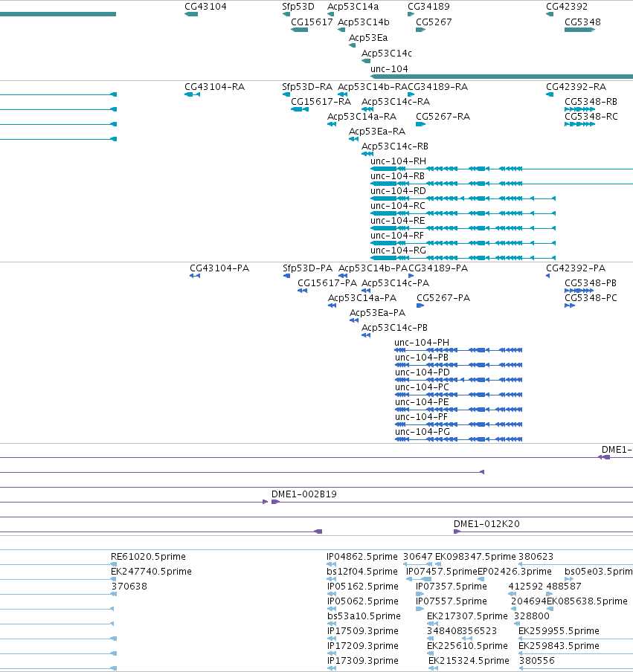
Task: Click the unc-104-RC transcript label
Action: (x=398, y=206)
